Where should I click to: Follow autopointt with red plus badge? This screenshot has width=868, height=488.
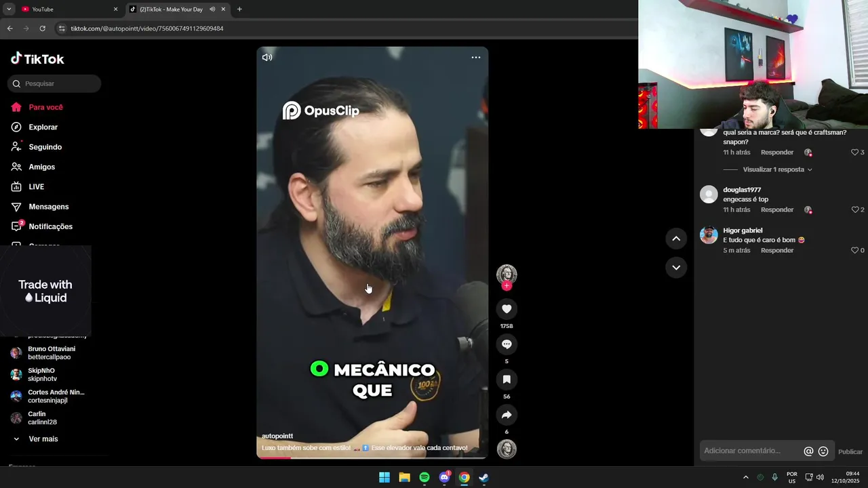coord(507,286)
